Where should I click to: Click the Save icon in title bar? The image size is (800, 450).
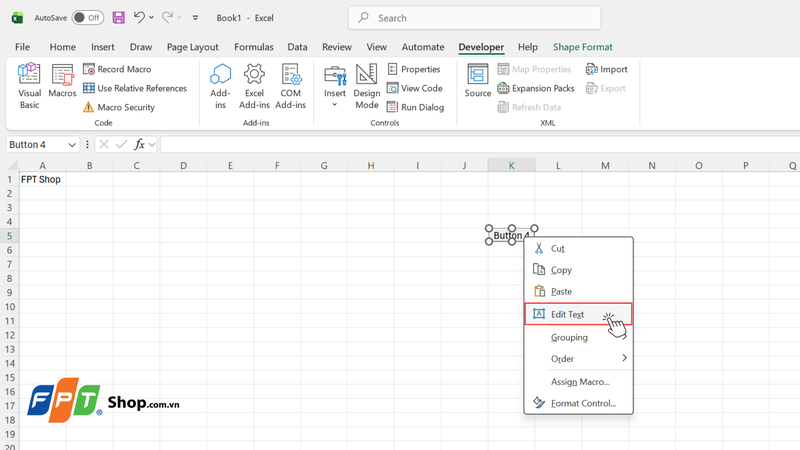click(x=118, y=18)
